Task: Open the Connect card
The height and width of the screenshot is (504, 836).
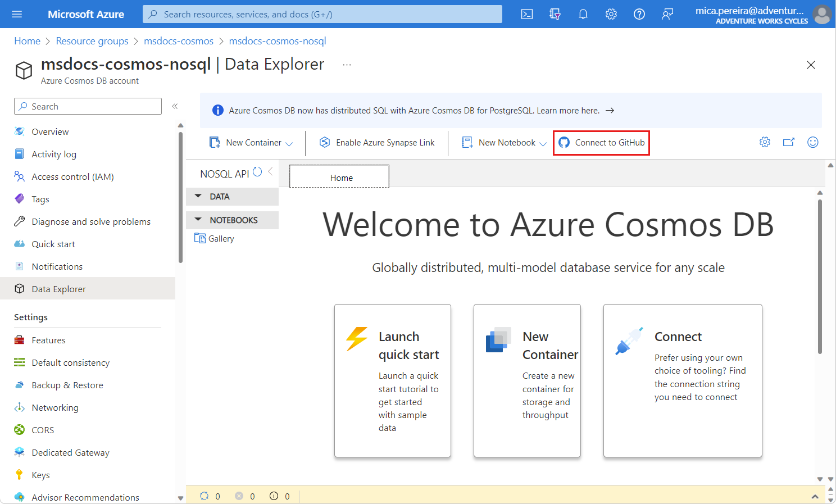Action: coord(683,381)
